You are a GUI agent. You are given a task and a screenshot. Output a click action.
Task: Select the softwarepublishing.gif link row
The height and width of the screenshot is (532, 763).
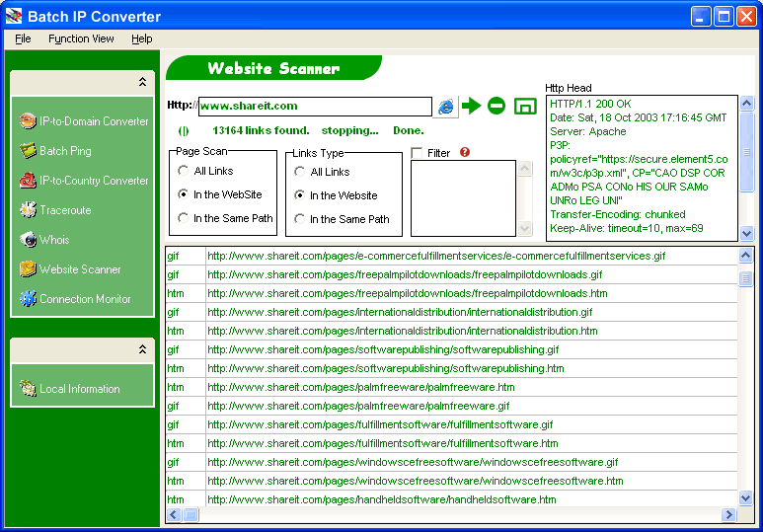click(451, 350)
